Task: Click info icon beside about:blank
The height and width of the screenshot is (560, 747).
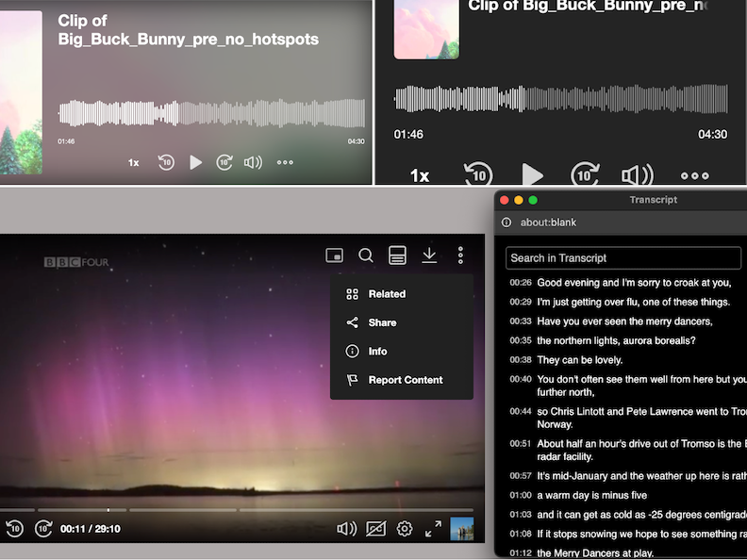Action: coord(506,222)
